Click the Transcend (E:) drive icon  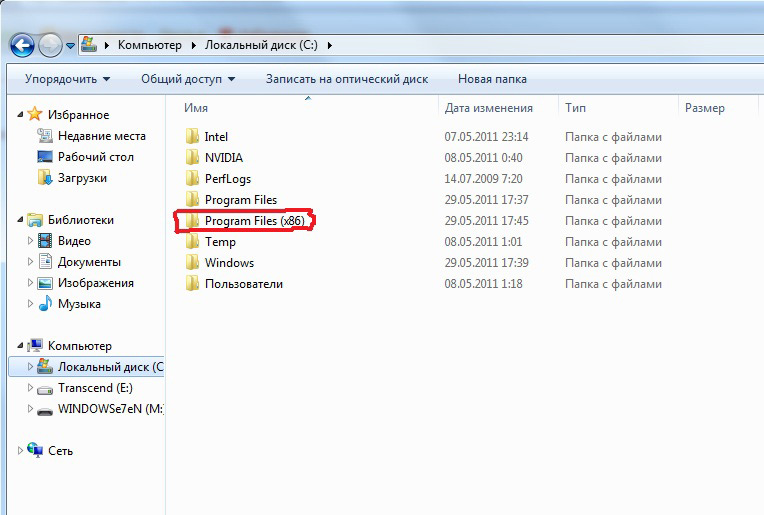[45, 389]
